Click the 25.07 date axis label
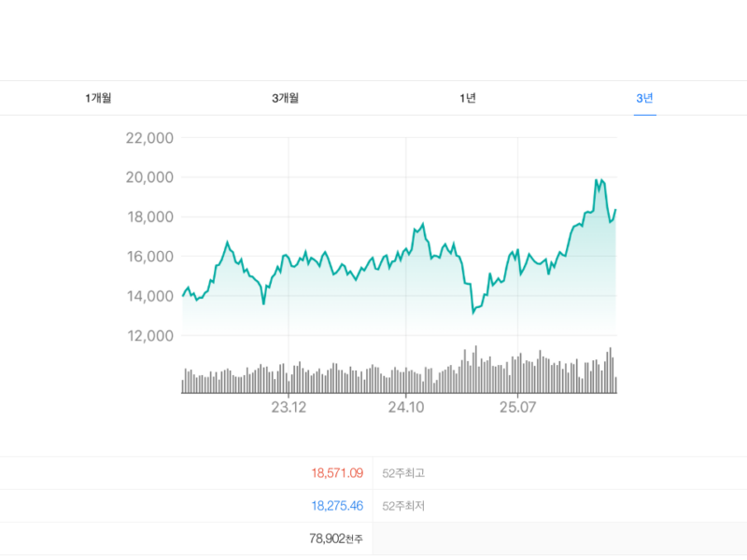 click(517, 408)
